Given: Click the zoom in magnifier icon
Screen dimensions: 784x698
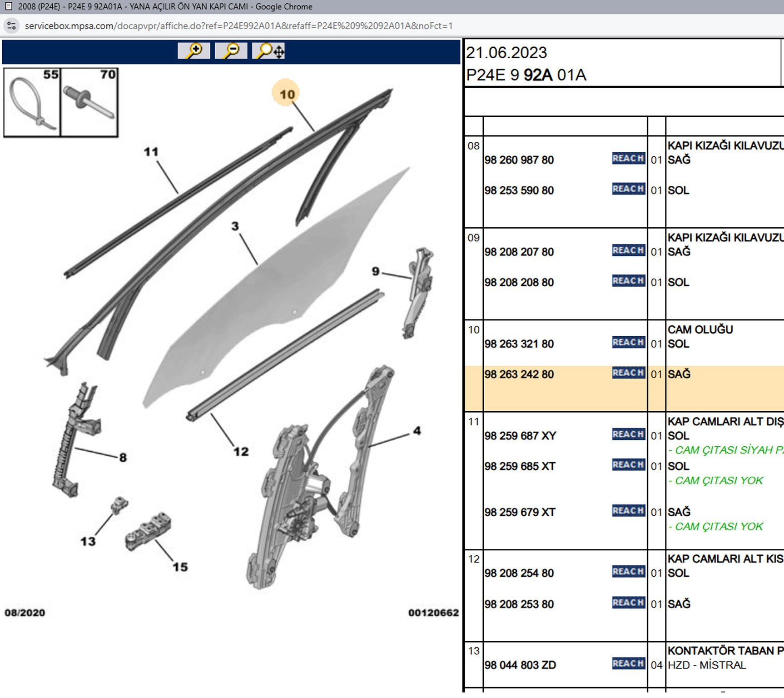Looking at the screenshot, I should click(x=194, y=50).
